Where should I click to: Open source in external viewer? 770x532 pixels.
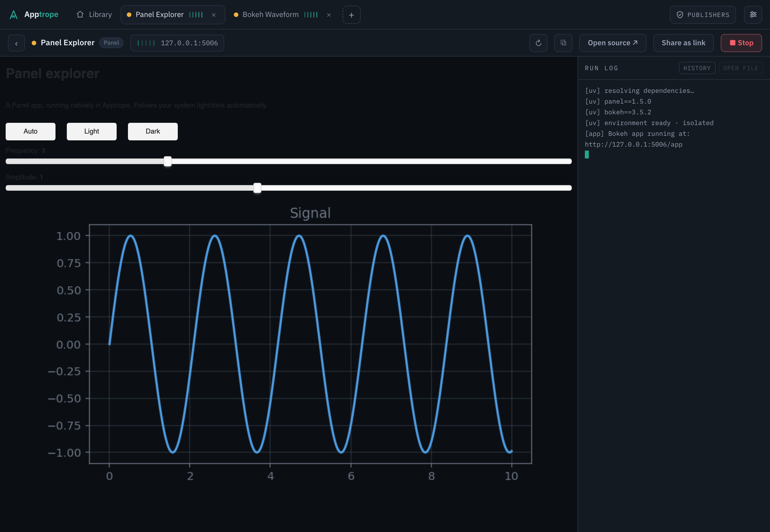pos(613,43)
